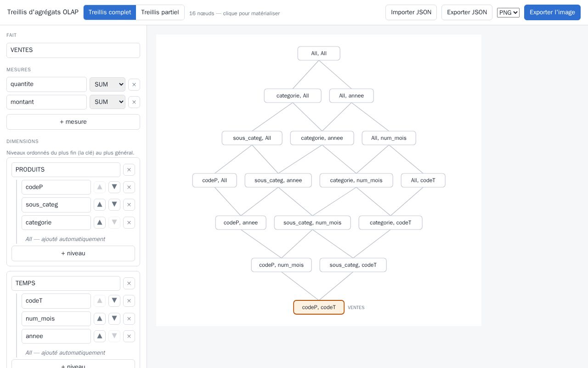Move sous_categ level down
This screenshot has height=368, width=588.
114,205
